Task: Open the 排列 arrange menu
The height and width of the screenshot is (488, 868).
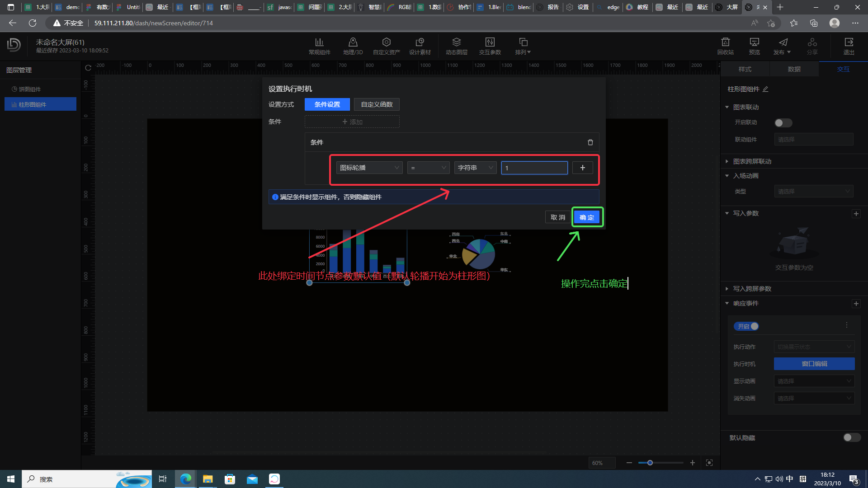Action: [x=523, y=46]
